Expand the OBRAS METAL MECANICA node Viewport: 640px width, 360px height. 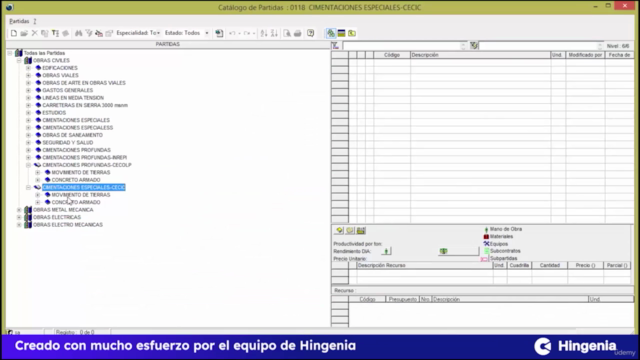[x=19, y=210]
